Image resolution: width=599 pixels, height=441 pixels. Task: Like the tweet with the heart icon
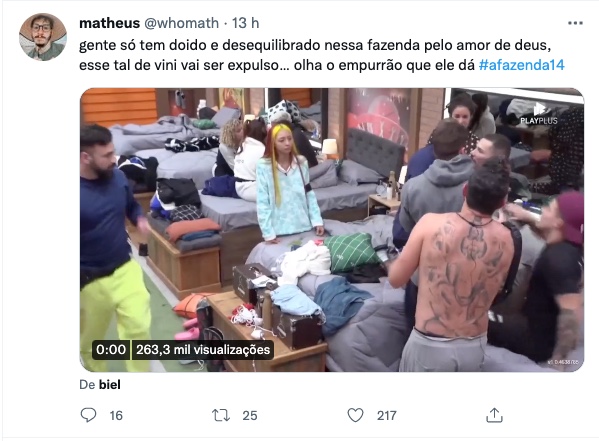(355, 415)
